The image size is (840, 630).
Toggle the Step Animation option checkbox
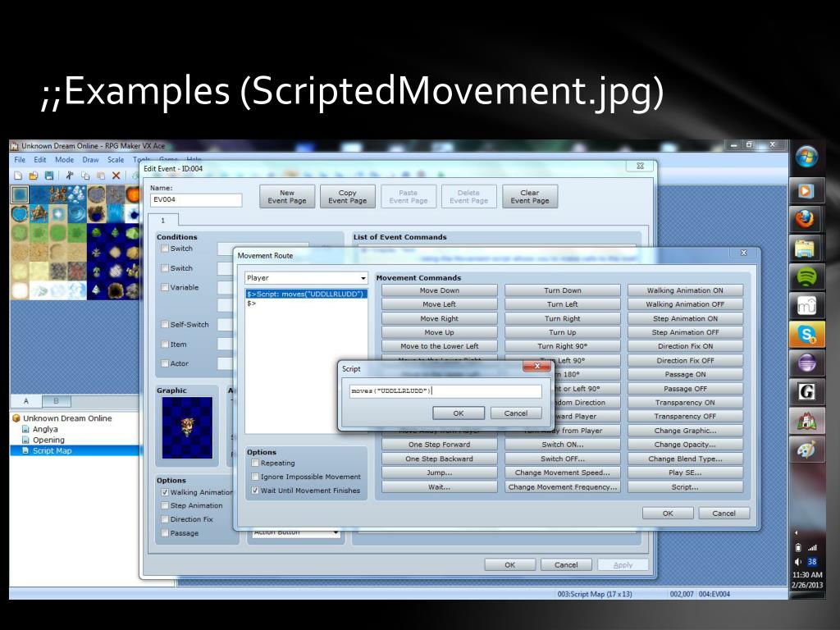165,505
